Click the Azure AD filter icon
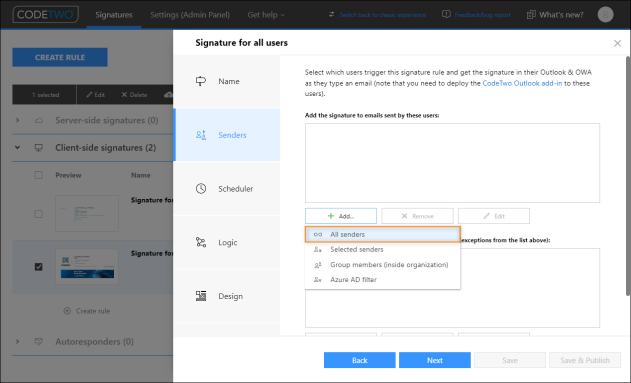This screenshot has height=383, width=631. click(x=318, y=280)
